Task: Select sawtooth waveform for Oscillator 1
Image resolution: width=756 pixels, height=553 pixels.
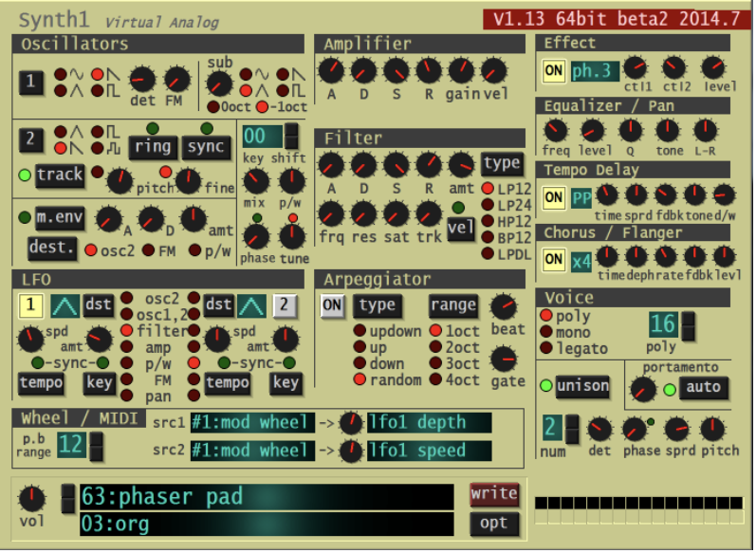Action: point(97,73)
